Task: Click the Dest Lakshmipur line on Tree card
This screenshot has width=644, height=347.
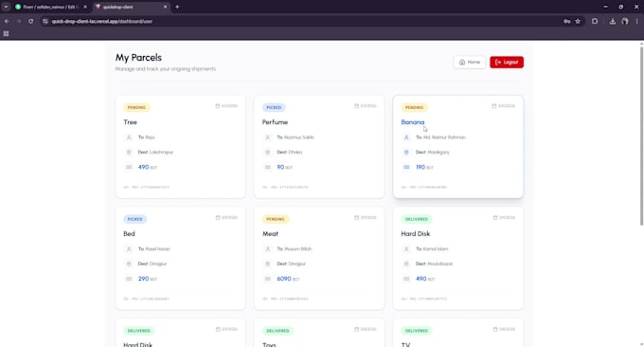Action: 155,152
